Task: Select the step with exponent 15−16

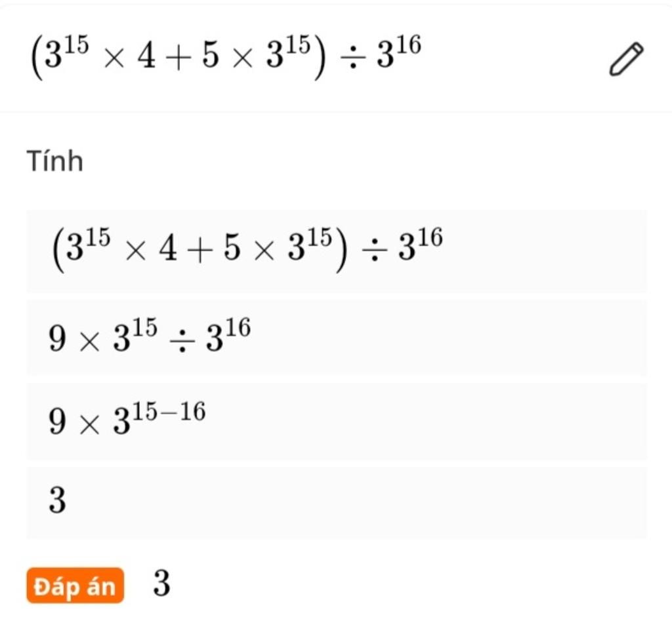Action: [337, 422]
